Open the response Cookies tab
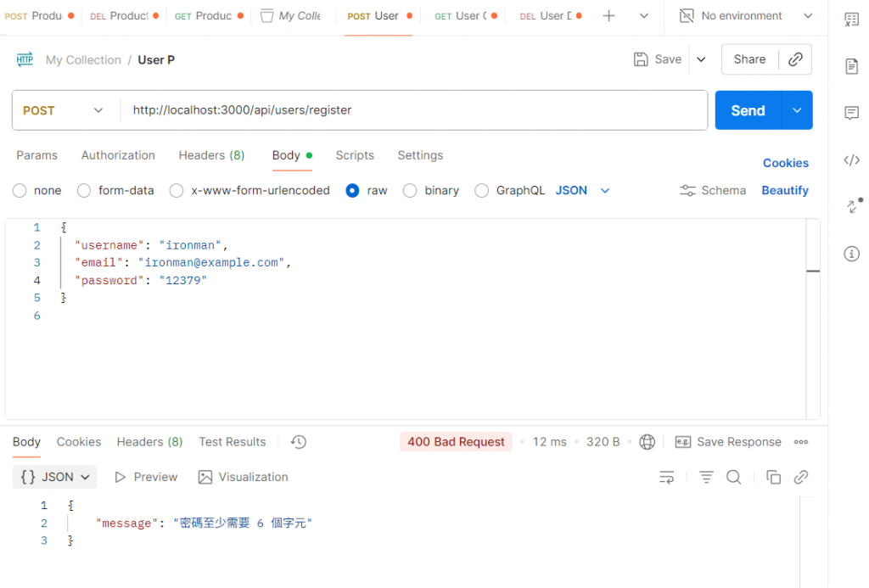The image size is (869, 588). pos(79,442)
